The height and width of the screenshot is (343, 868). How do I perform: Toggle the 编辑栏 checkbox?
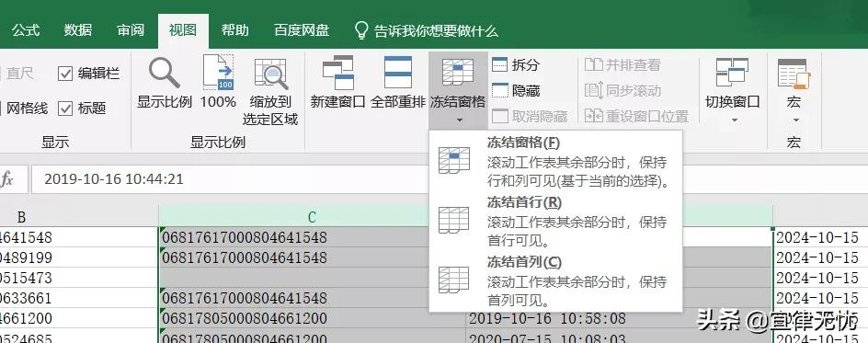tap(65, 74)
